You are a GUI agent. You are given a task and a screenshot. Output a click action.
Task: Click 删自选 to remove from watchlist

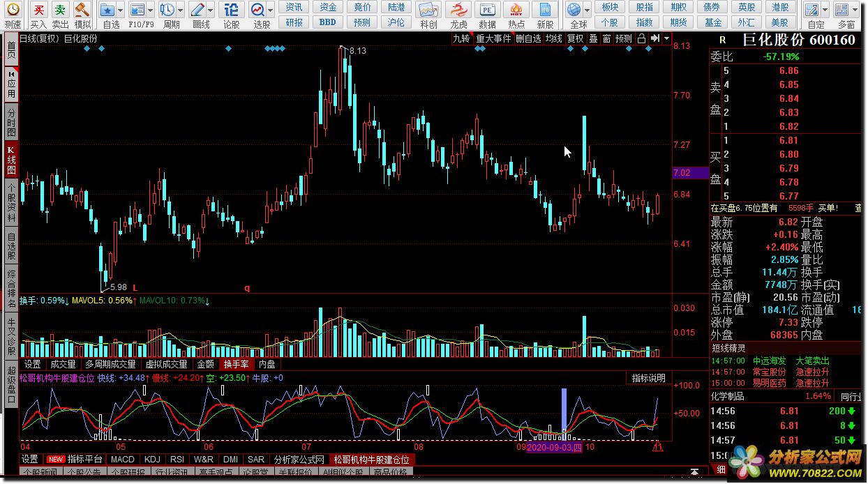[x=528, y=38]
